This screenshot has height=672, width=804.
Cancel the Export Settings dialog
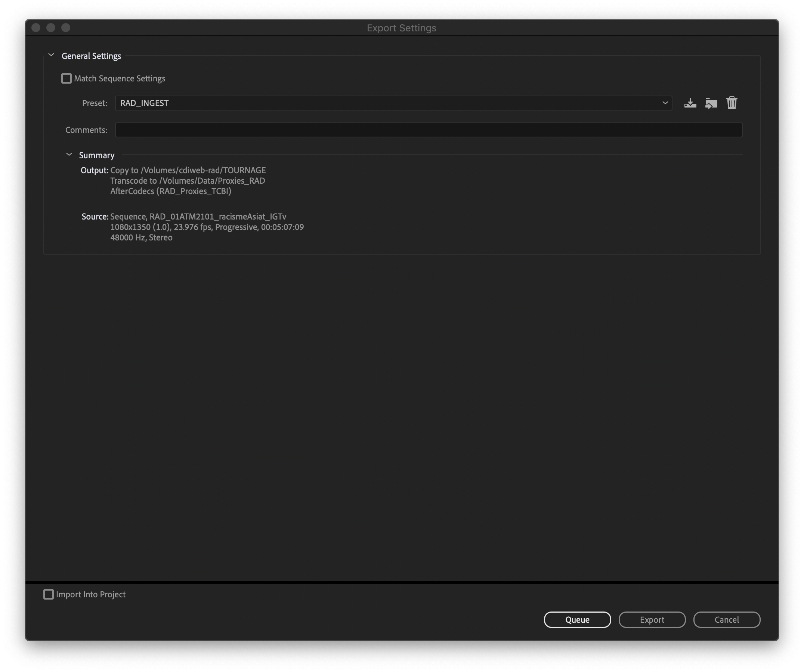727,620
